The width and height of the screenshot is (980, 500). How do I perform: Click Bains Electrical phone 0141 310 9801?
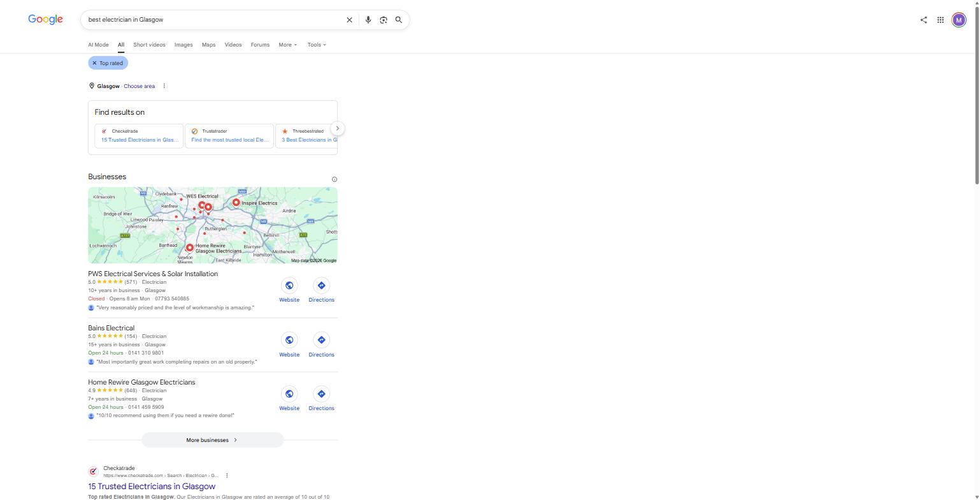[x=146, y=353]
